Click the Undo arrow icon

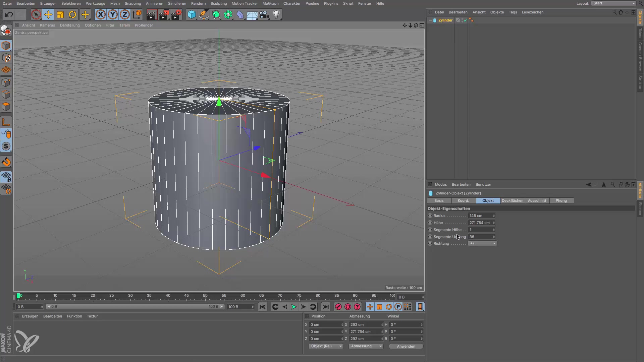tap(9, 15)
